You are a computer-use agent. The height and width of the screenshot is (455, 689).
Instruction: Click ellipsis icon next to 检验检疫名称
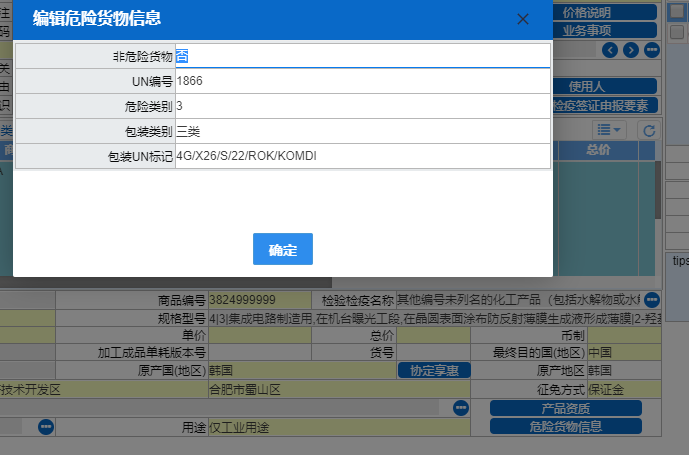[652, 299]
